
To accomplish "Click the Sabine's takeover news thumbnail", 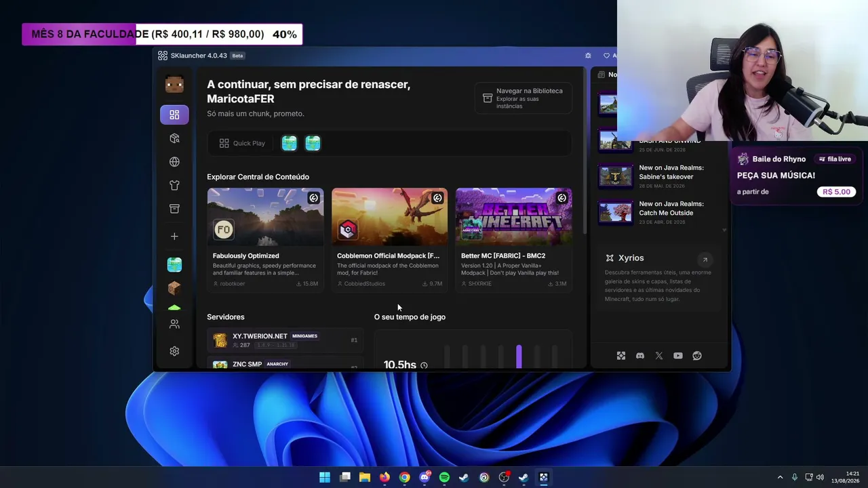I will (x=616, y=176).
